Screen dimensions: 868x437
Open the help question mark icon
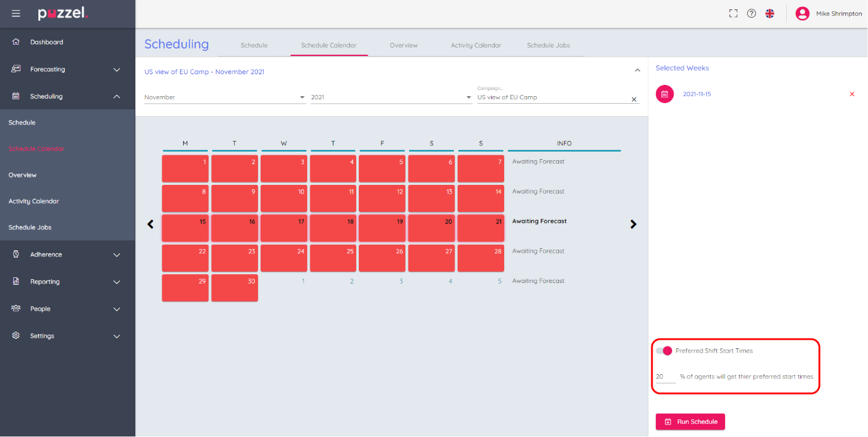coord(751,13)
